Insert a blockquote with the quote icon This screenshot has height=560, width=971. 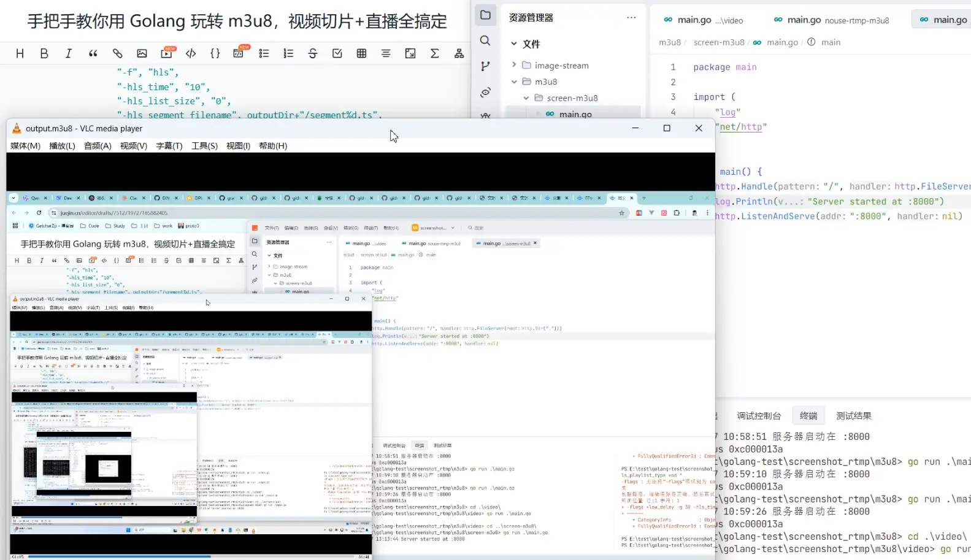(93, 54)
